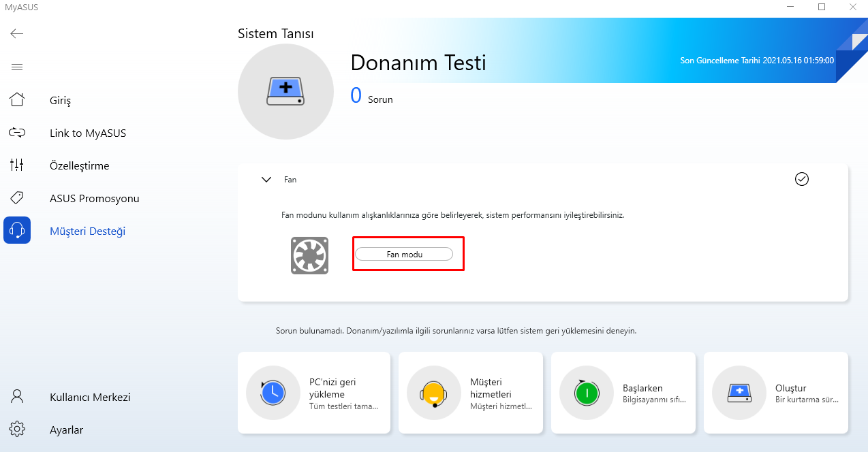Click the Link to MyASUS chain icon
Screen dimensions: 868x452
tap(17, 133)
